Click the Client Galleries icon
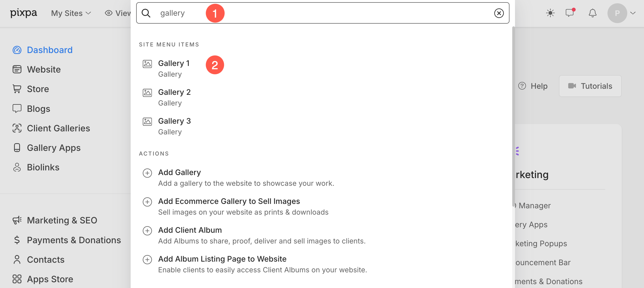Viewport: 644px width, 288px height. coord(17,128)
